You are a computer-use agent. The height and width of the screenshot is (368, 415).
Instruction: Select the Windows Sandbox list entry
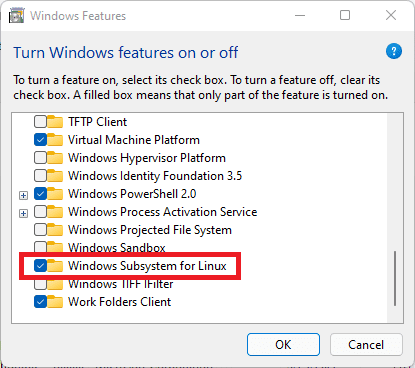coord(117,247)
